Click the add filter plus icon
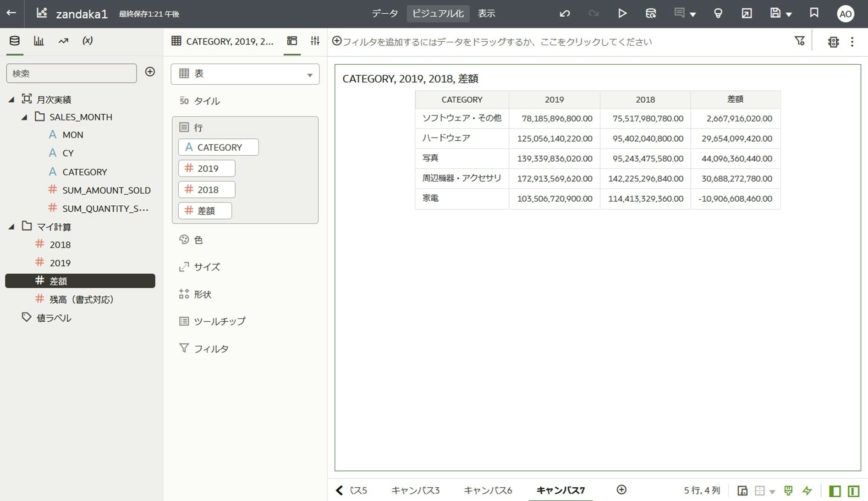868x501 pixels. pyautogui.click(x=337, y=41)
